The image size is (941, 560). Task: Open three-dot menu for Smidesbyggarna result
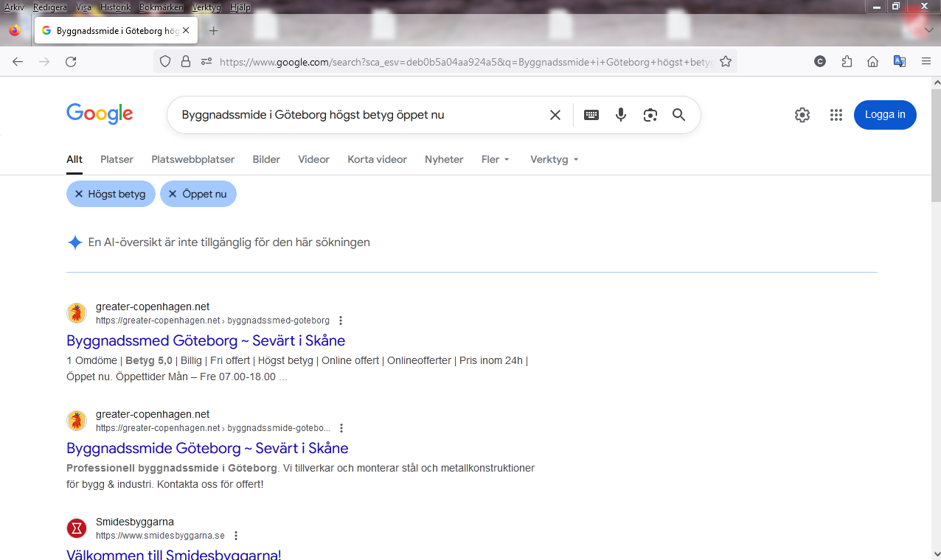coord(236,536)
